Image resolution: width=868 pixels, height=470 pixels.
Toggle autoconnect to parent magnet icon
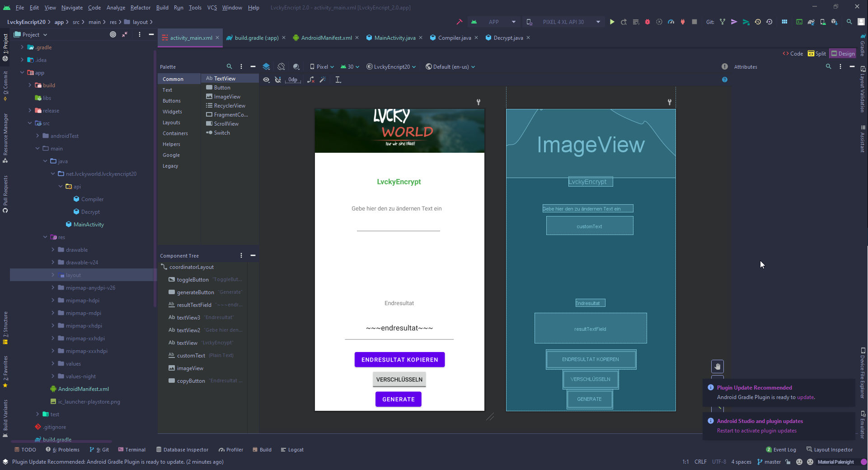pyautogui.click(x=278, y=80)
